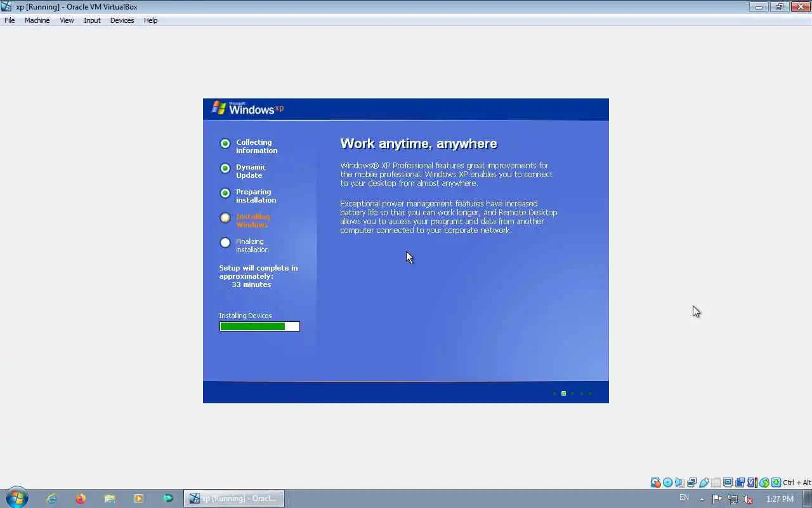Click the EN language indicator
The width and height of the screenshot is (812, 508).
click(x=684, y=497)
